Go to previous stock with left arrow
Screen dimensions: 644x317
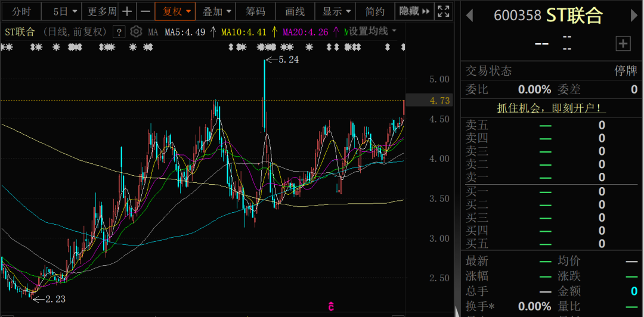click(469, 15)
